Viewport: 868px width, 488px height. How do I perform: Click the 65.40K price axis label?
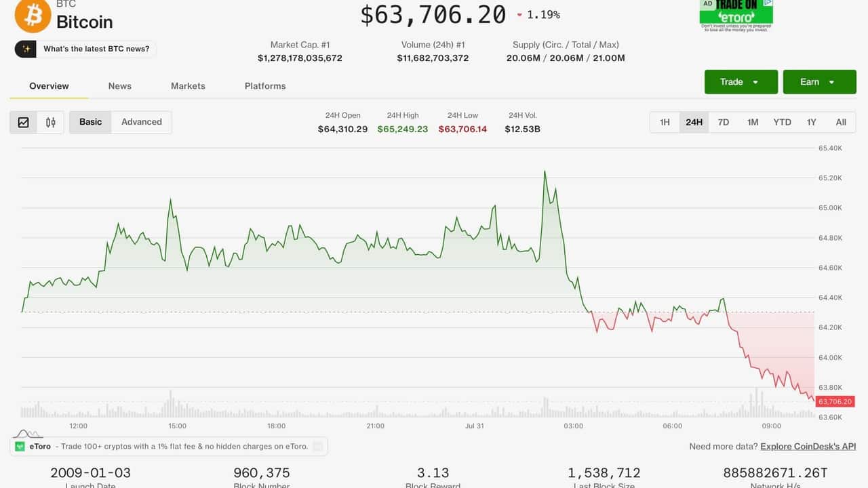click(830, 148)
